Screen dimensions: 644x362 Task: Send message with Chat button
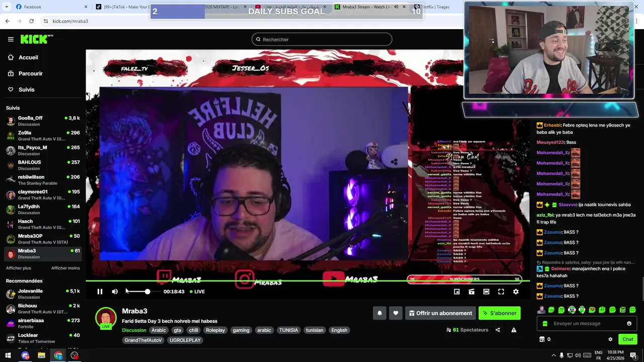tap(627, 339)
